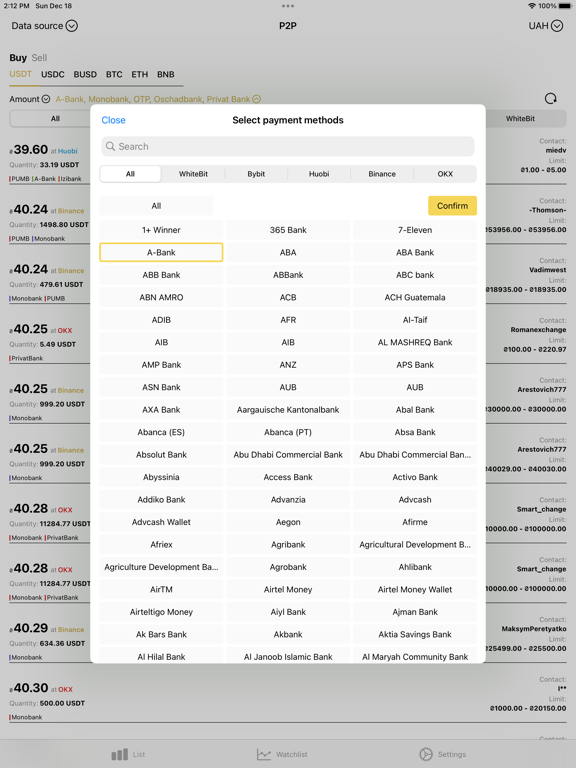
Task: Toggle the ABN AMRO option
Action: click(x=161, y=297)
